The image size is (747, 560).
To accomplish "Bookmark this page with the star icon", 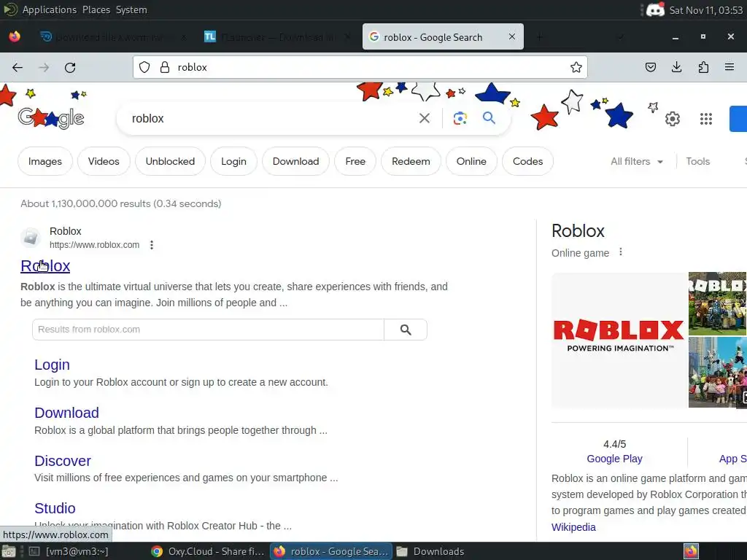I will [x=576, y=67].
